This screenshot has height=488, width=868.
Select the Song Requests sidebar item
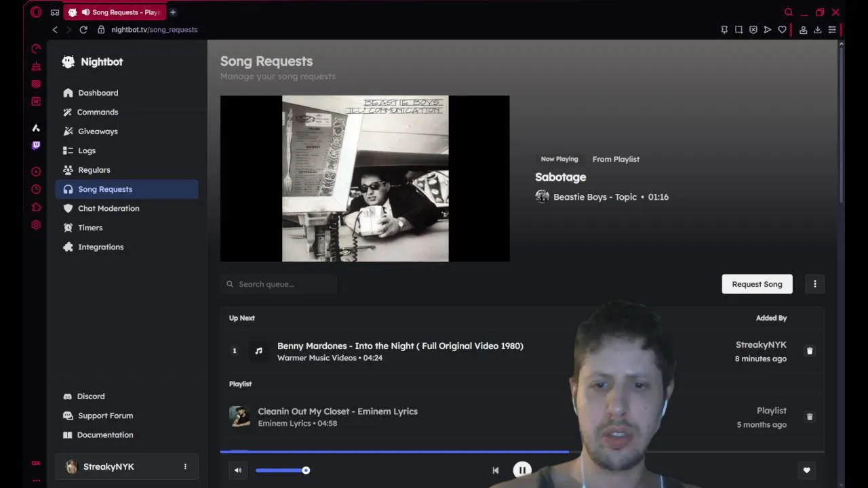click(x=127, y=189)
